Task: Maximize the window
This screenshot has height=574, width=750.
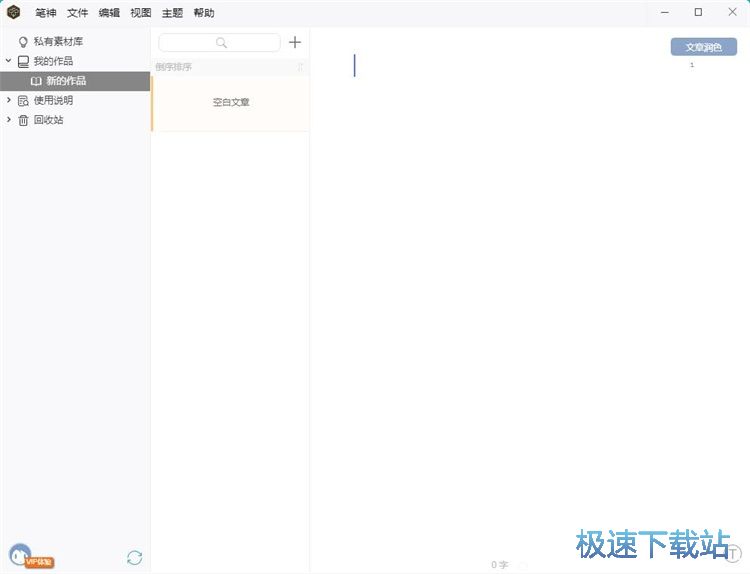Action: (698, 12)
